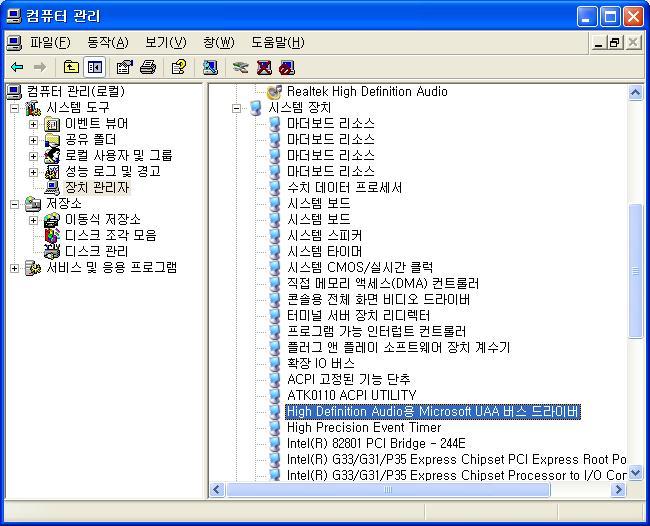Expand 성능 로그 및 경고 node

(x=33, y=172)
